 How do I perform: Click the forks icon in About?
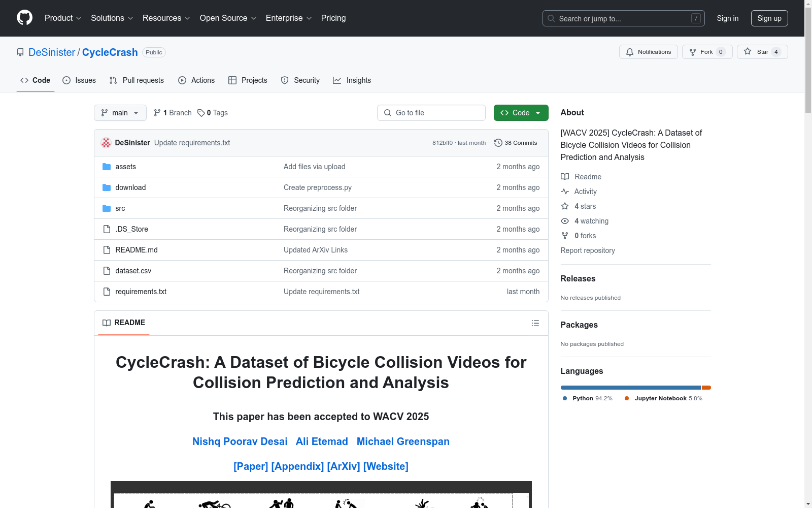565,236
